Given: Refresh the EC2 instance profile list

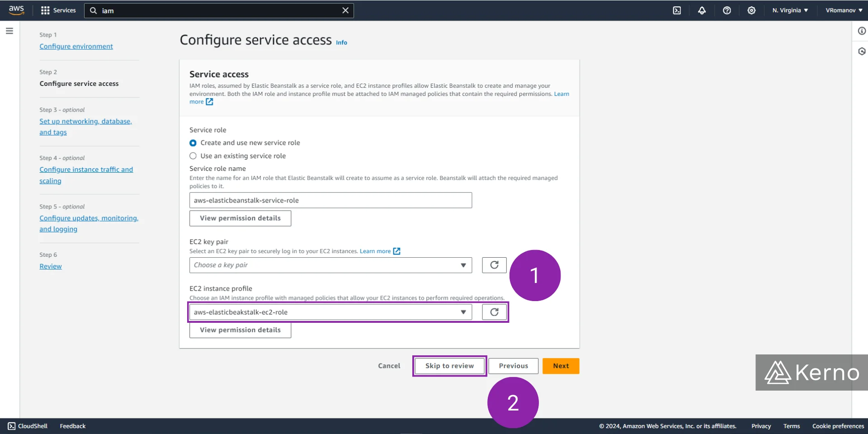Looking at the screenshot, I should [x=494, y=312].
